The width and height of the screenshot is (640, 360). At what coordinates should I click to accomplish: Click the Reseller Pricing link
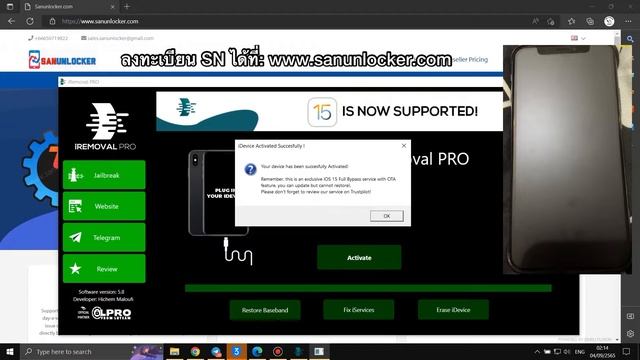coord(470,60)
